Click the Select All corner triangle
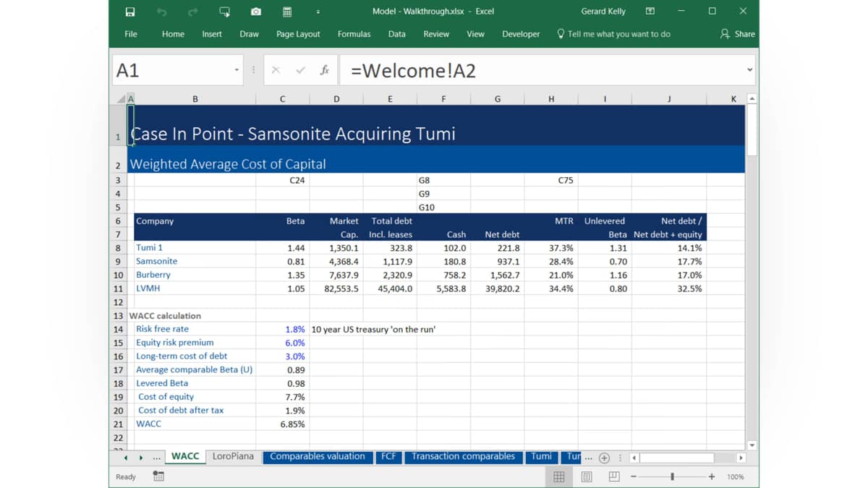Screen dimensions: 868x488 click(x=122, y=99)
